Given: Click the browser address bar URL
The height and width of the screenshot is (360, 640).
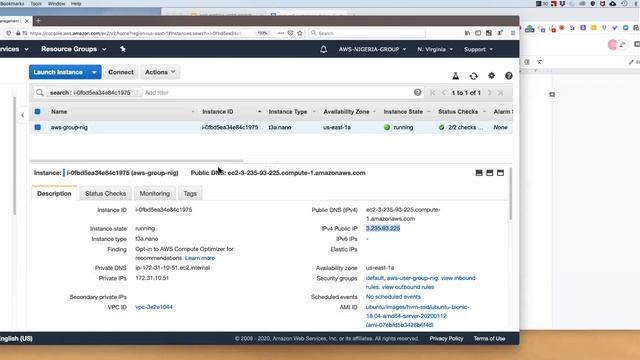Looking at the screenshot, I should pyautogui.click(x=135, y=33).
